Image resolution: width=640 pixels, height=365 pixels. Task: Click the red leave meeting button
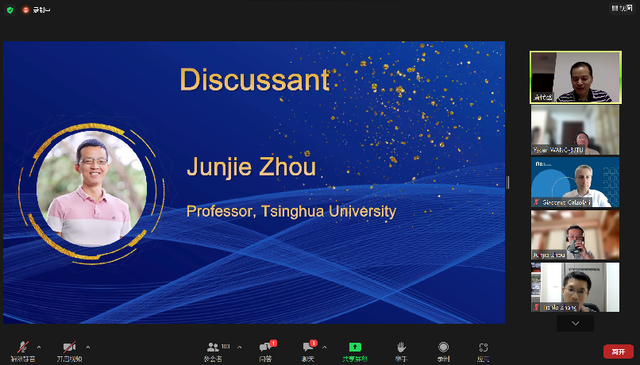618,352
